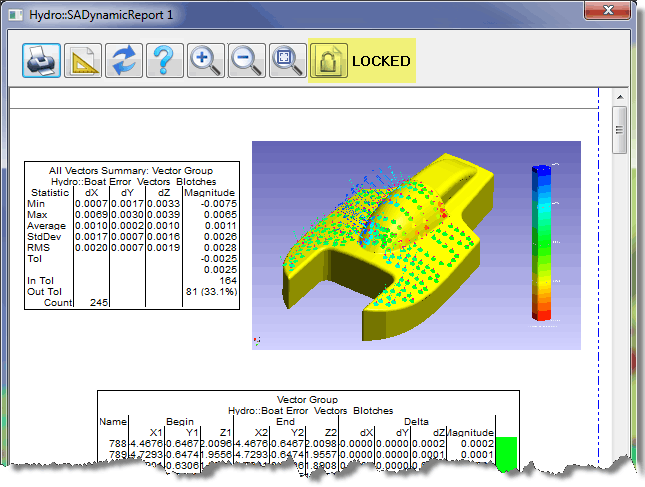Screen dimensions: 645x487
Task: Click magnitude 0.0001 in row 789
Action: tap(477, 455)
